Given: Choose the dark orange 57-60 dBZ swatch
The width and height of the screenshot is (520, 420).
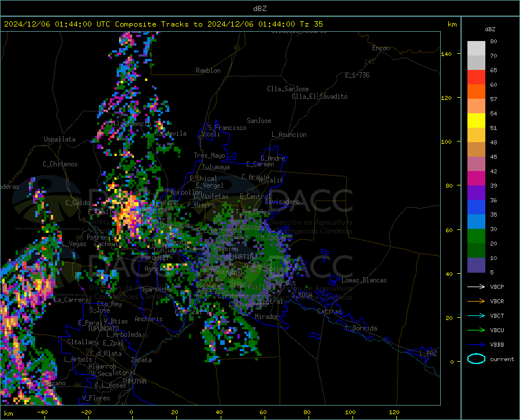Looking at the screenshot, I should [476, 92].
